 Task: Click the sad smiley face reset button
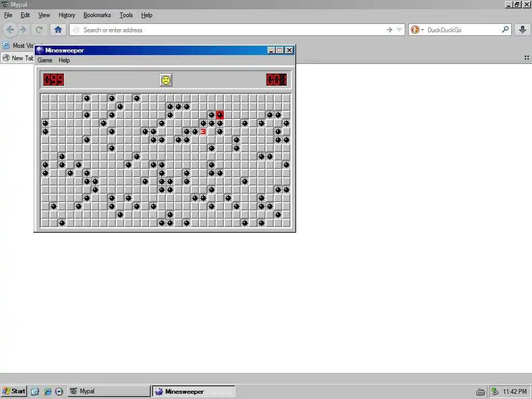point(166,80)
